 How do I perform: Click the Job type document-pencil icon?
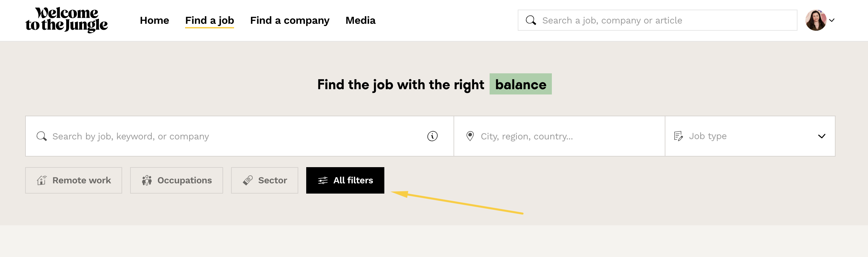point(678,136)
